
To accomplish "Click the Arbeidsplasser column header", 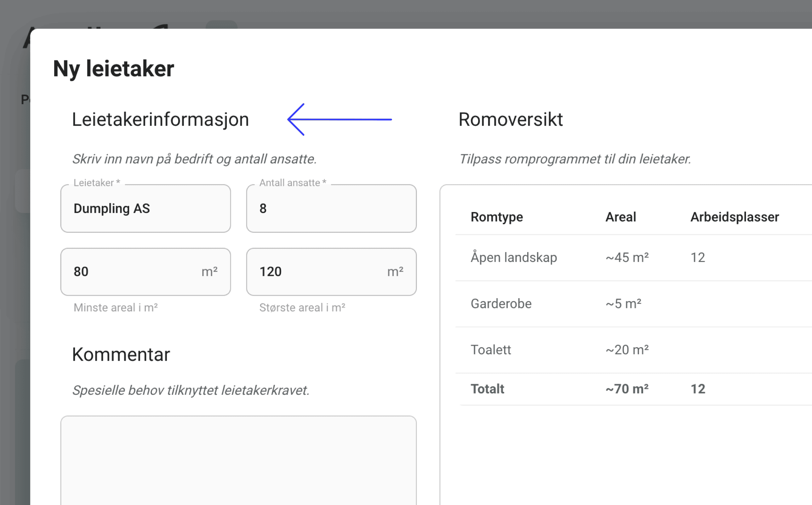I will pos(734,217).
